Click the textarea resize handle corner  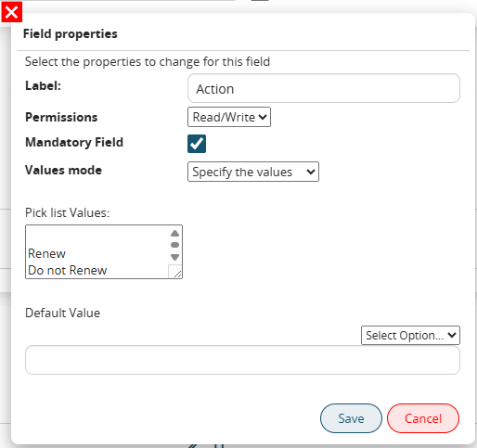pos(177,274)
